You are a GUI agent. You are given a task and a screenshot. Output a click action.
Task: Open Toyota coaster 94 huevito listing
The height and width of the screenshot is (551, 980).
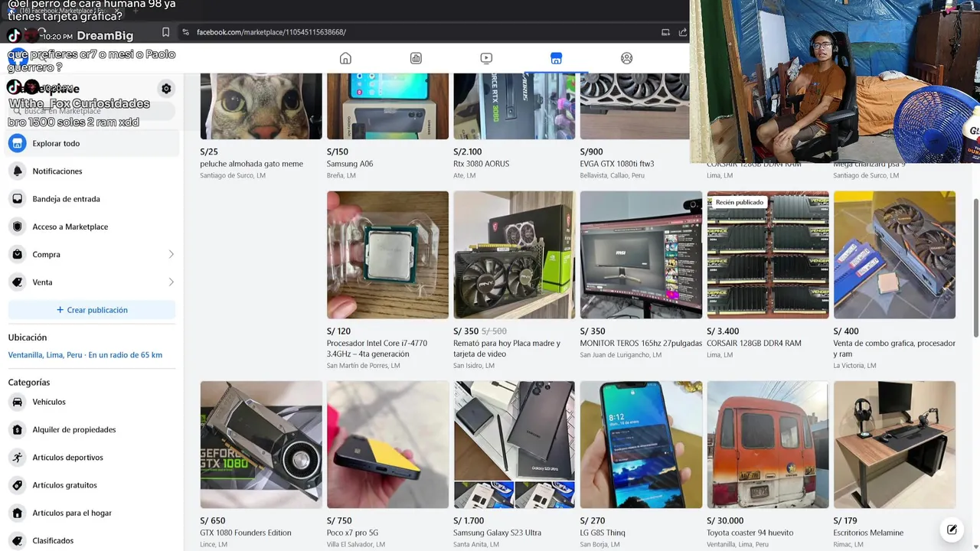pyautogui.click(x=767, y=465)
